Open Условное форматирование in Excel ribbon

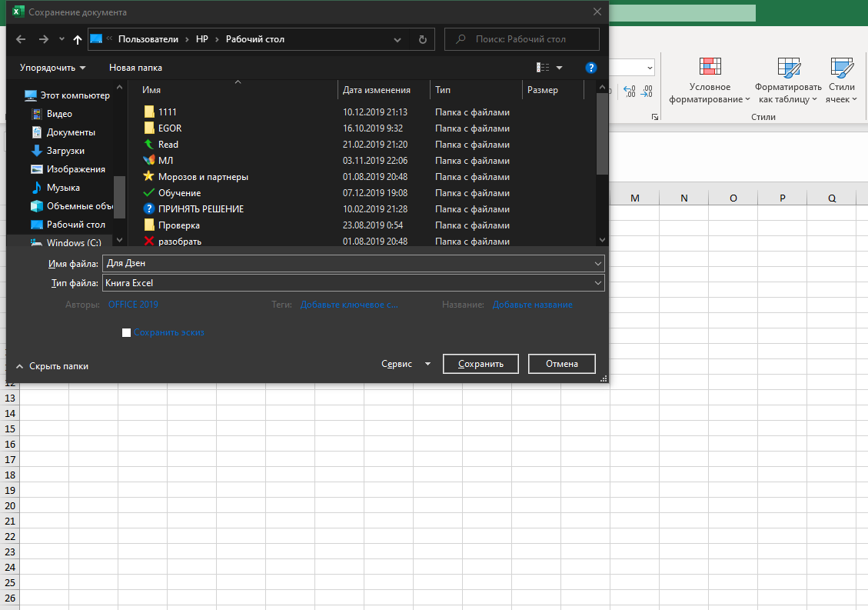710,81
